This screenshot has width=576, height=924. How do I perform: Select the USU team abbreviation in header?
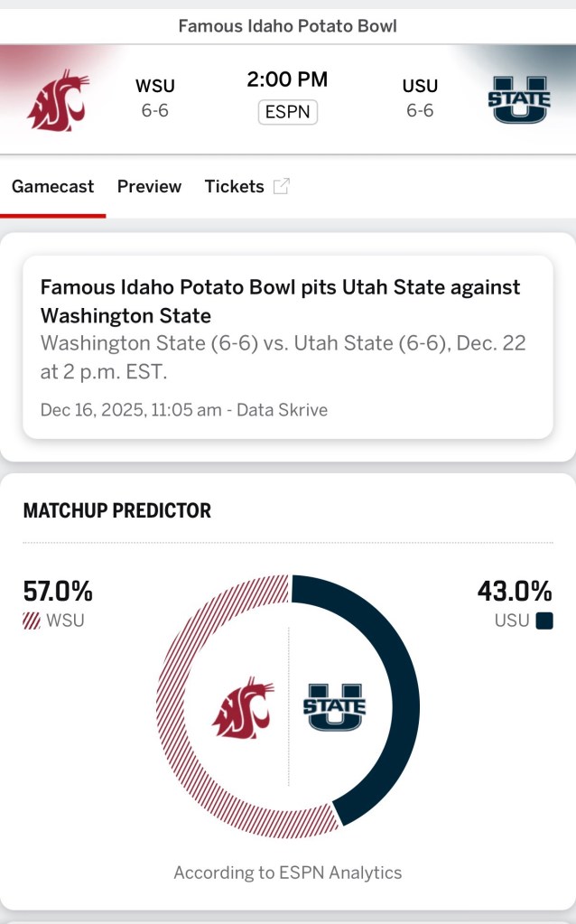point(420,87)
